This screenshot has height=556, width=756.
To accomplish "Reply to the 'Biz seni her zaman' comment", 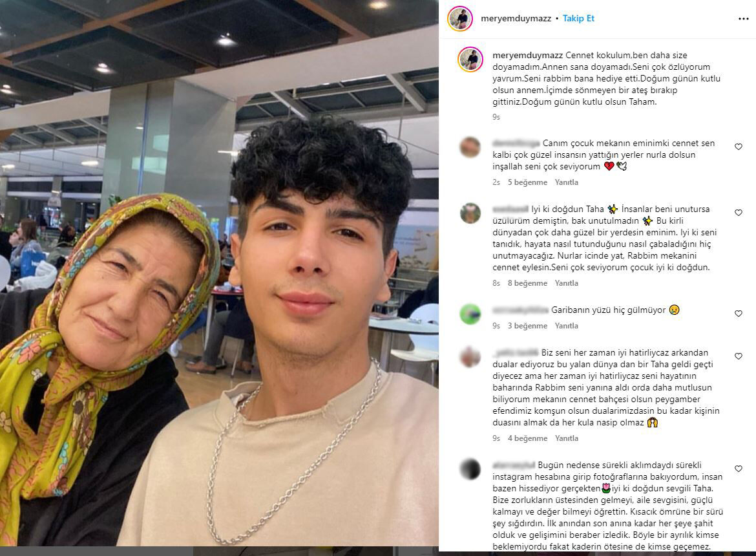I will (x=566, y=438).
